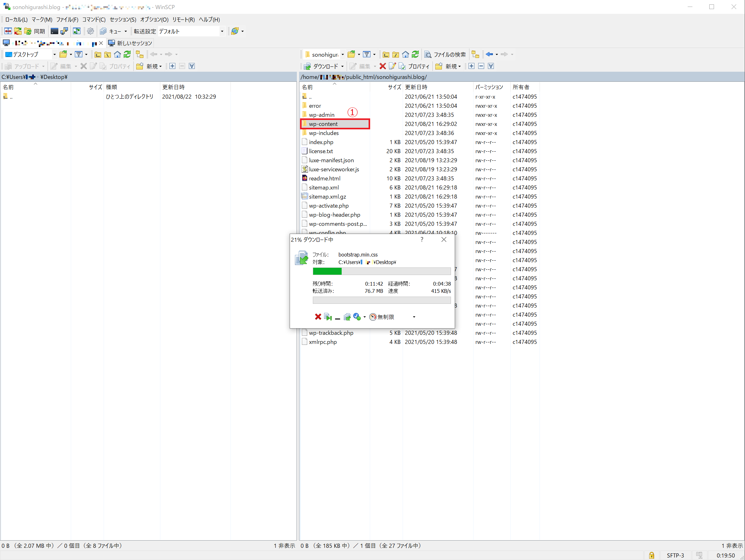Screen dimensions: 745x560
Task: Open the once-finished action dropdown arrow
Action: [x=365, y=317]
